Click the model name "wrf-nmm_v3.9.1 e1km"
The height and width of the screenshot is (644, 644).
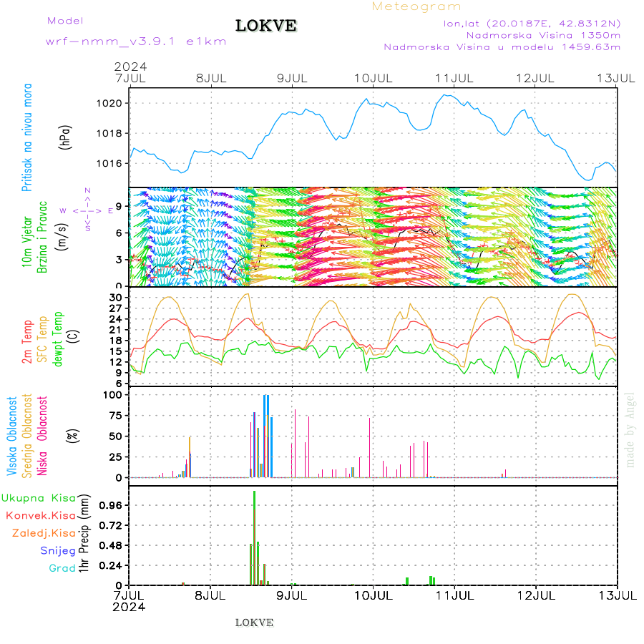136,42
